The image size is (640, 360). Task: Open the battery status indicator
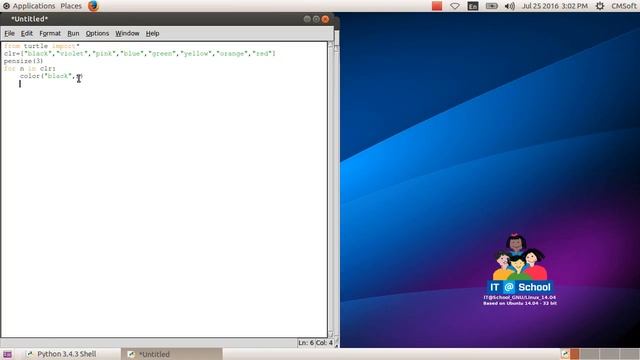point(491,6)
